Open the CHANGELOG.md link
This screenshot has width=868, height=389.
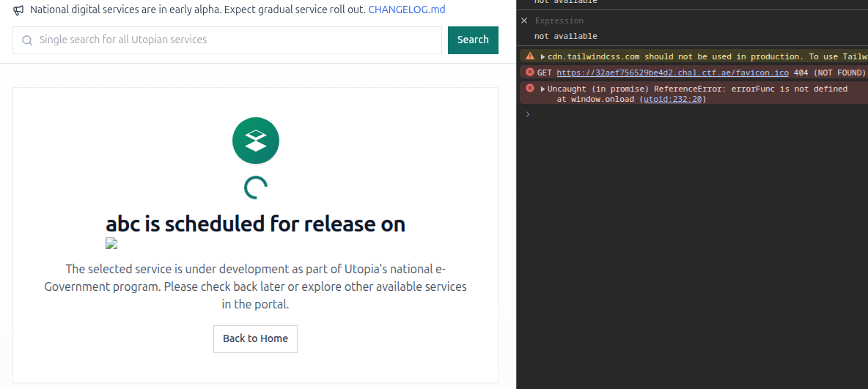(x=406, y=10)
